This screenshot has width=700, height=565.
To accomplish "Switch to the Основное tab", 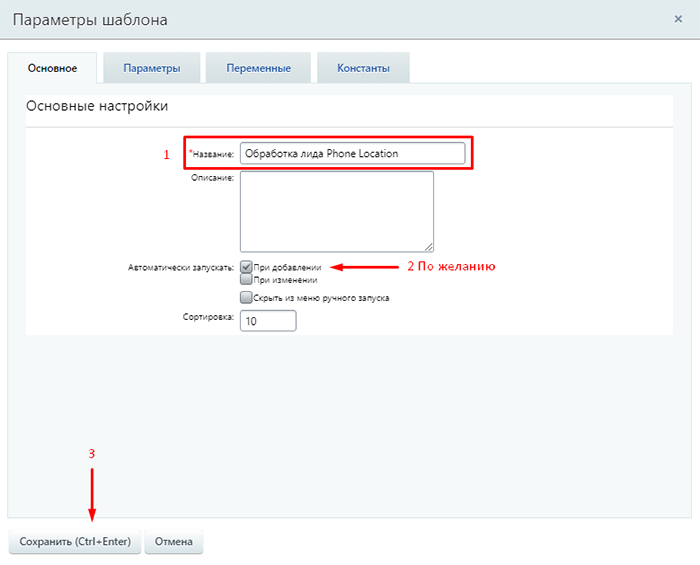I will [x=52, y=68].
